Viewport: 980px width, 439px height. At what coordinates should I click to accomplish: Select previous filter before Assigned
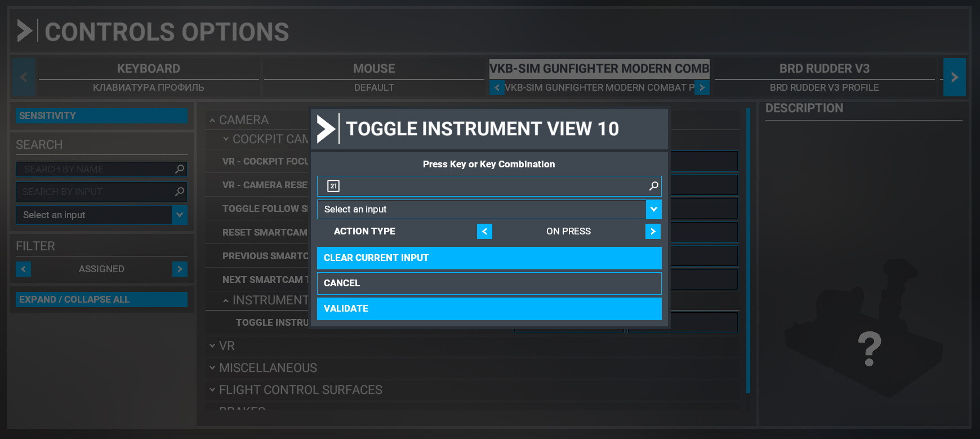pos(23,269)
